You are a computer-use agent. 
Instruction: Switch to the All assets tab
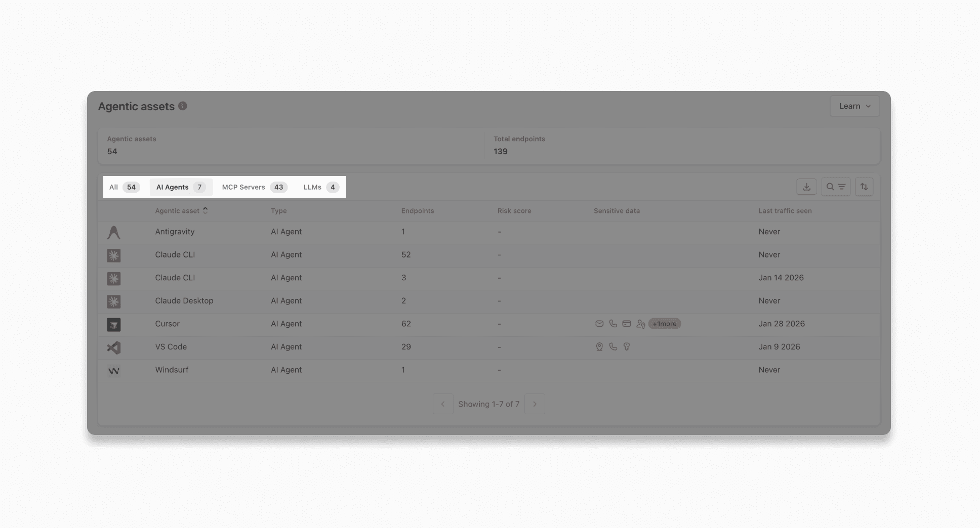[124, 187]
